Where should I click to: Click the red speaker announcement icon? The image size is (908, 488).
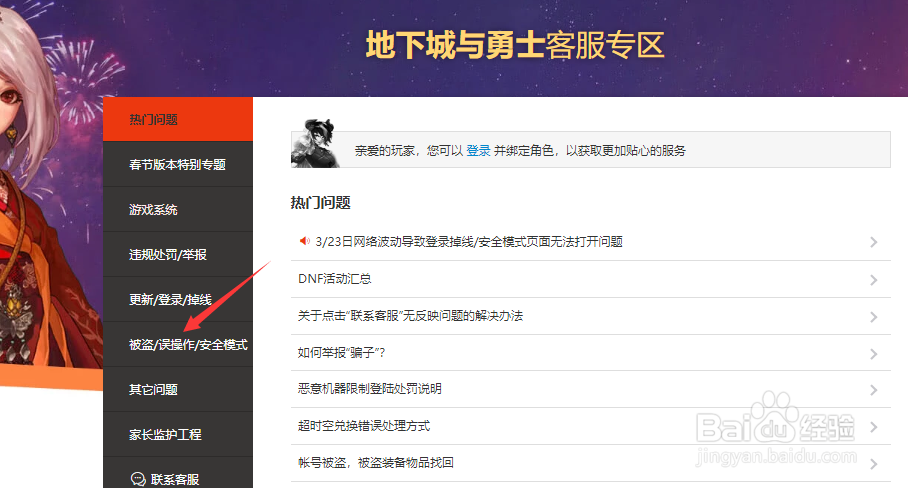click(304, 241)
